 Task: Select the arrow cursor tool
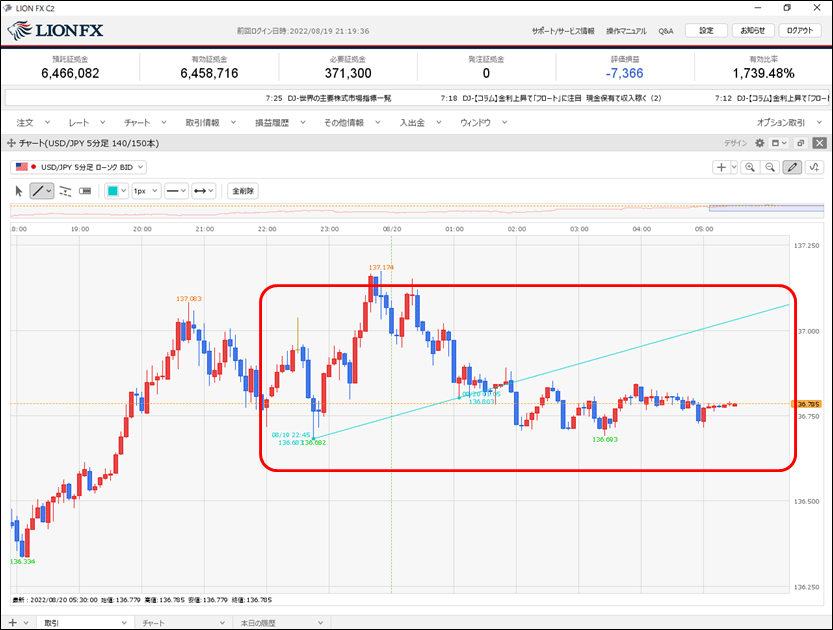pos(19,191)
